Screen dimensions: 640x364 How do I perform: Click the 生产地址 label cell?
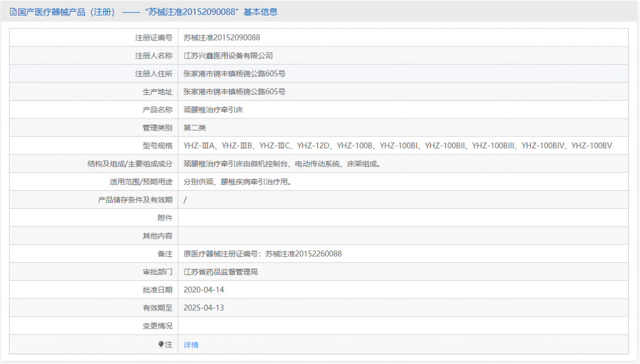coord(94,92)
